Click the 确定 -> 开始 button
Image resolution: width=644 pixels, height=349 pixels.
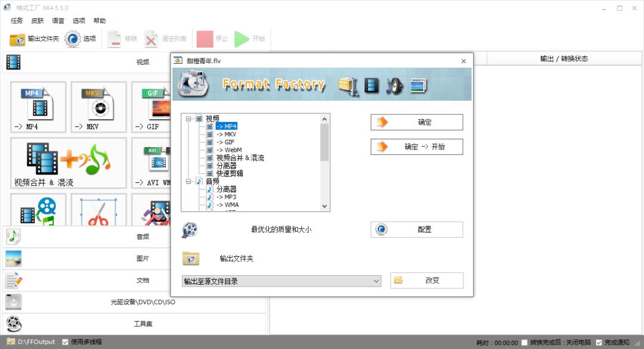pyautogui.click(x=417, y=147)
